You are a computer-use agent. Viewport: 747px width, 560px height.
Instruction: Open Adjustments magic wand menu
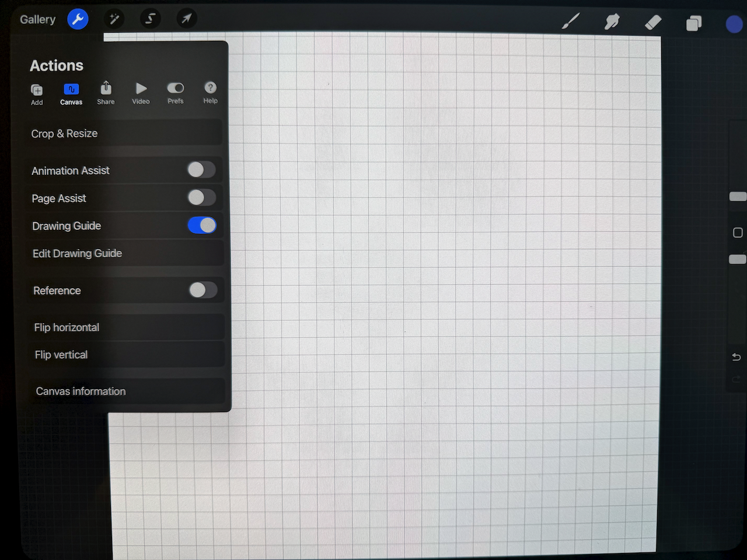pyautogui.click(x=114, y=19)
